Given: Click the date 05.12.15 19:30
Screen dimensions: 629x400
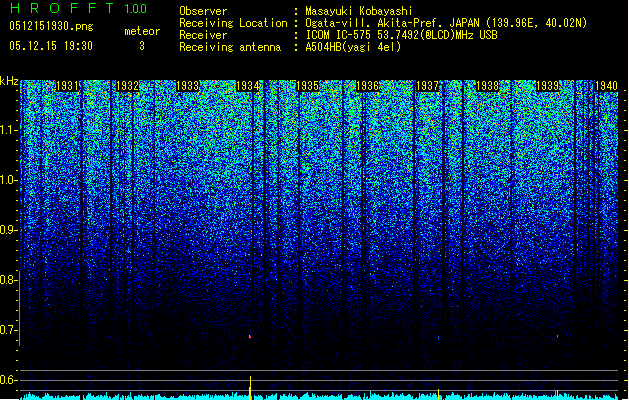Looking at the screenshot, I should click(x=51, y=46).
